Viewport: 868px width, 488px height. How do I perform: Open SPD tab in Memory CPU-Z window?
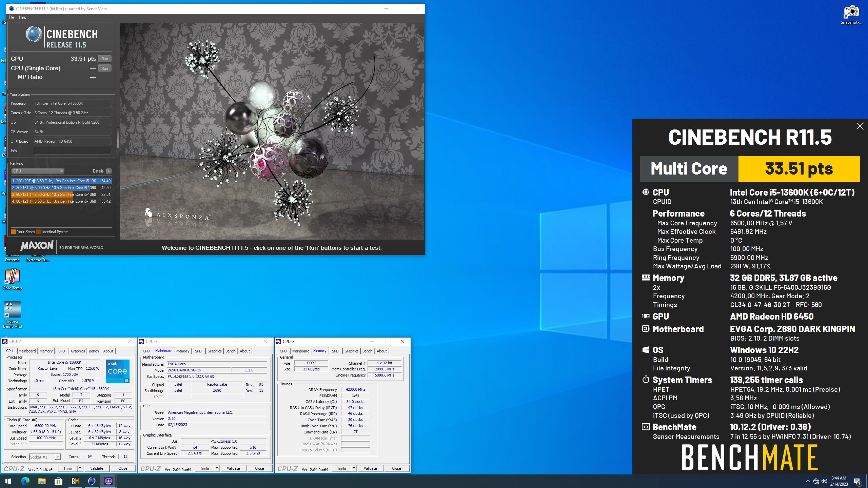tap(335, 351)
